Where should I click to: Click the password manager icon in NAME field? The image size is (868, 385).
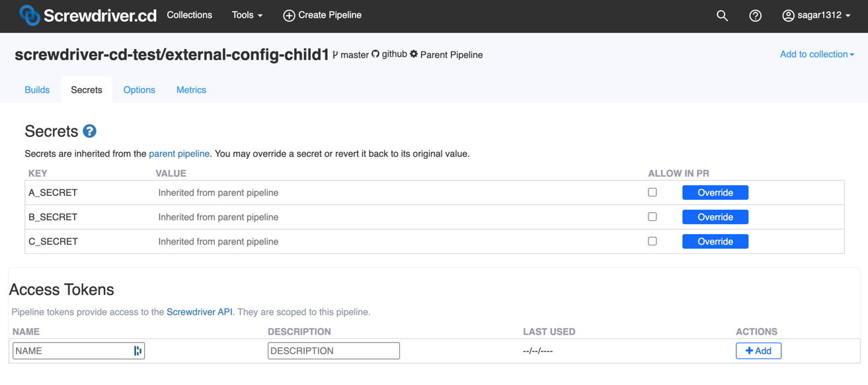pos(138,351)
